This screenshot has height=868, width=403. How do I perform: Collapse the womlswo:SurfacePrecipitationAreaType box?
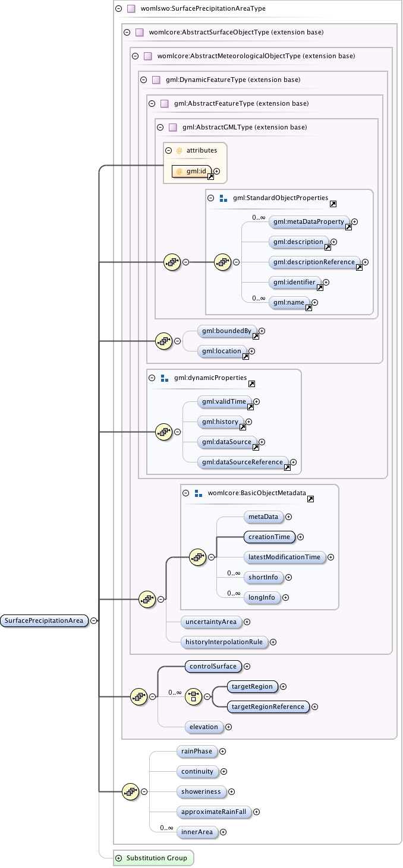pyautogui.click(x=118, y=9)
